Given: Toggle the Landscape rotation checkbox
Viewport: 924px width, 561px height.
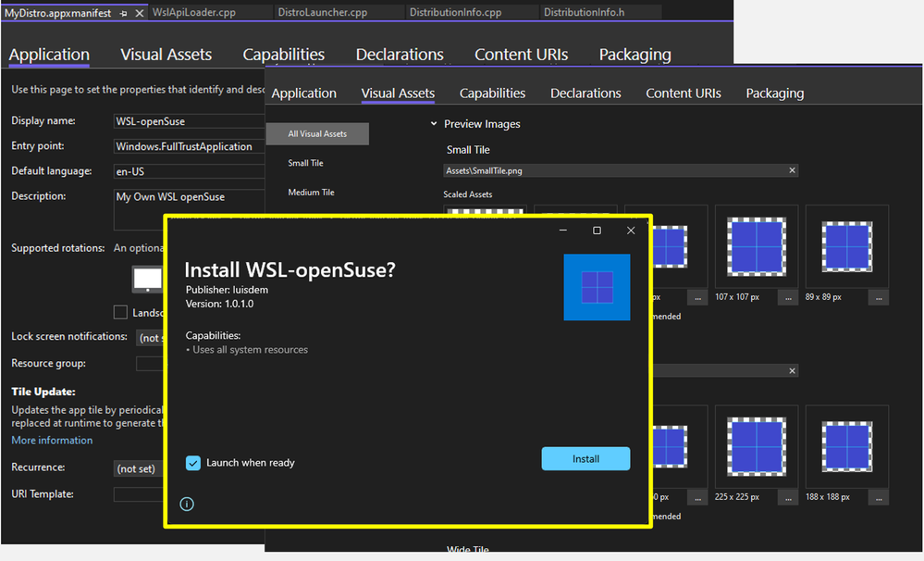Looking at the screenshot, I should click(x=120, y=312).
